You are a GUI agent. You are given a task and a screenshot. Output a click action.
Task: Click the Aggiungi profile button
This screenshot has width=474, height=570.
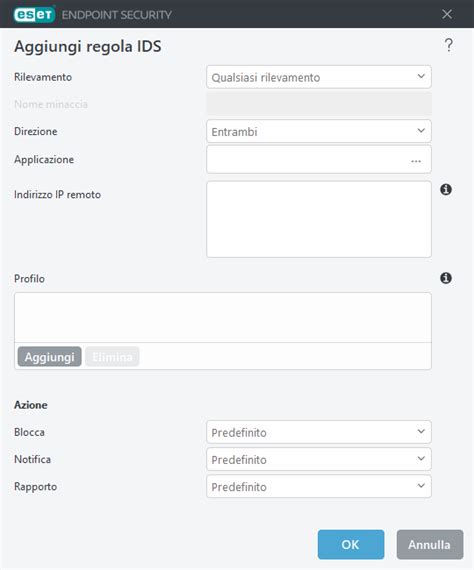[49, 357]
